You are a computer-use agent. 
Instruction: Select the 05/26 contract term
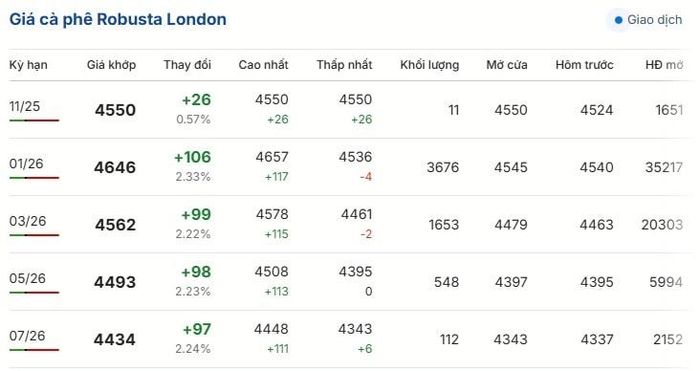[x=27, y=278]
